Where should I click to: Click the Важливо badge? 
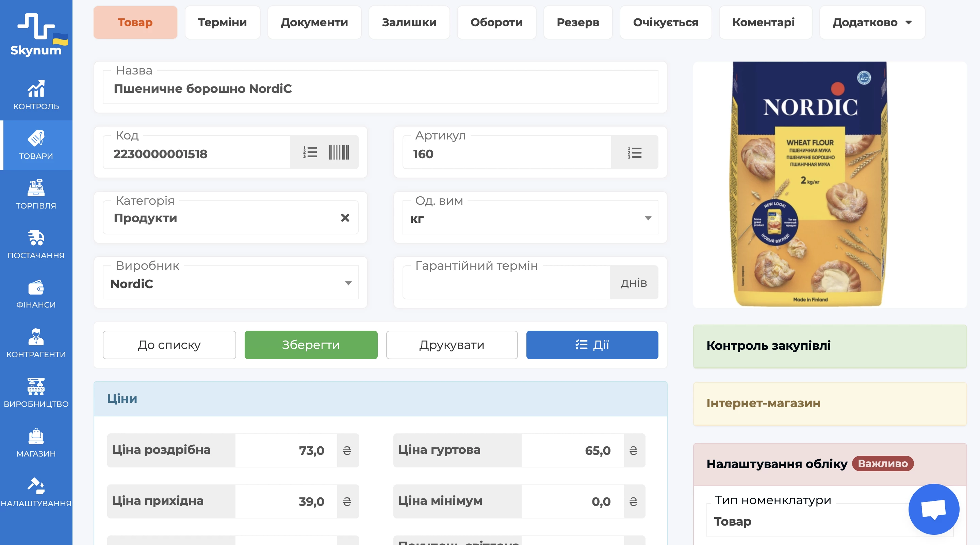point(883,464)
